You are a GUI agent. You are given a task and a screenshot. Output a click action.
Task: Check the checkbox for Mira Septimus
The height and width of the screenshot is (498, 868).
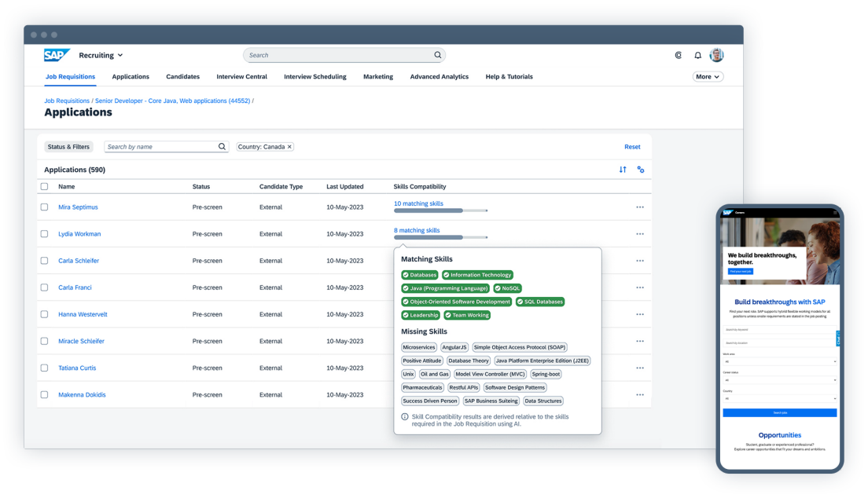point(44,207)
